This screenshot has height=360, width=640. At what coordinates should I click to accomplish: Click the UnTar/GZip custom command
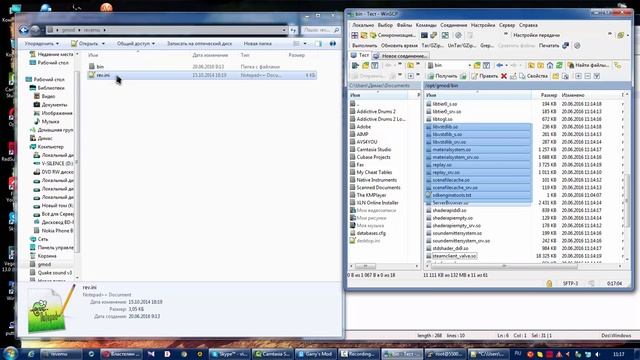462,46
